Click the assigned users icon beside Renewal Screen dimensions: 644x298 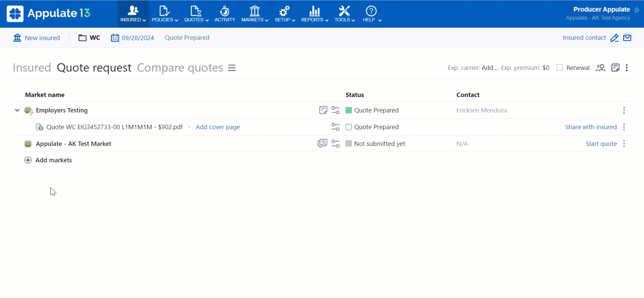tap(600, 68)
